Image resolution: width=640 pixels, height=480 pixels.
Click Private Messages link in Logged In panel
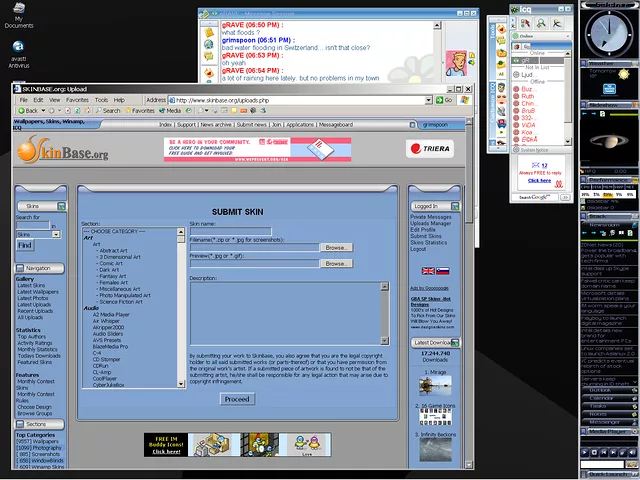431,217
